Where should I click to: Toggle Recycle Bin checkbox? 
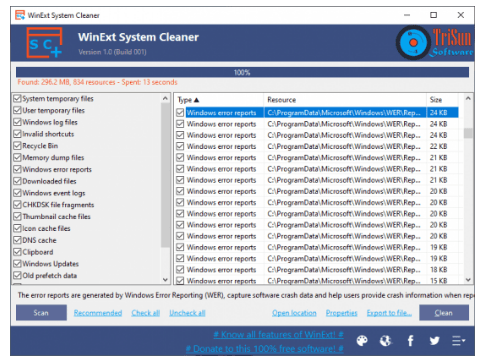coord(17,146)
